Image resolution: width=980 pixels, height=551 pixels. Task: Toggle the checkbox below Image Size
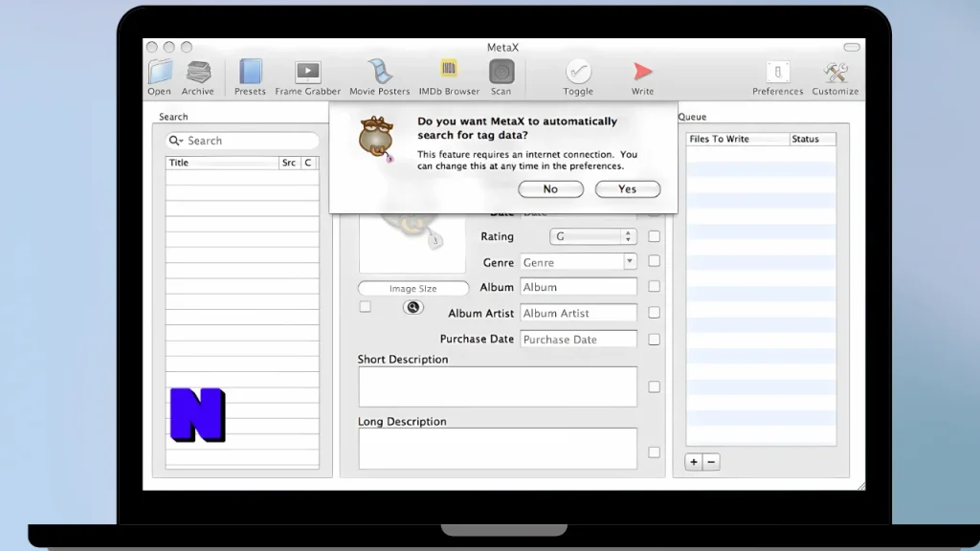tap(365, 307)
